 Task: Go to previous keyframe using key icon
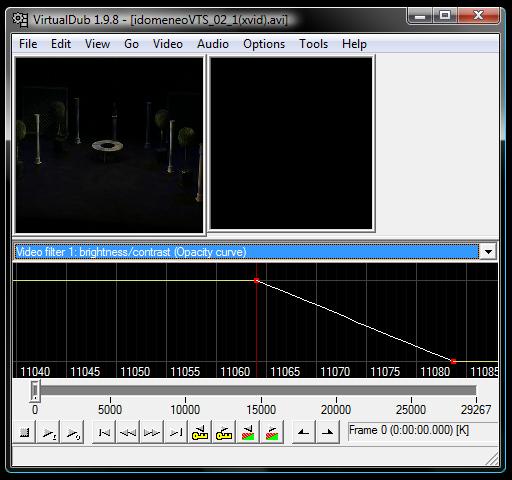point(200,432)
